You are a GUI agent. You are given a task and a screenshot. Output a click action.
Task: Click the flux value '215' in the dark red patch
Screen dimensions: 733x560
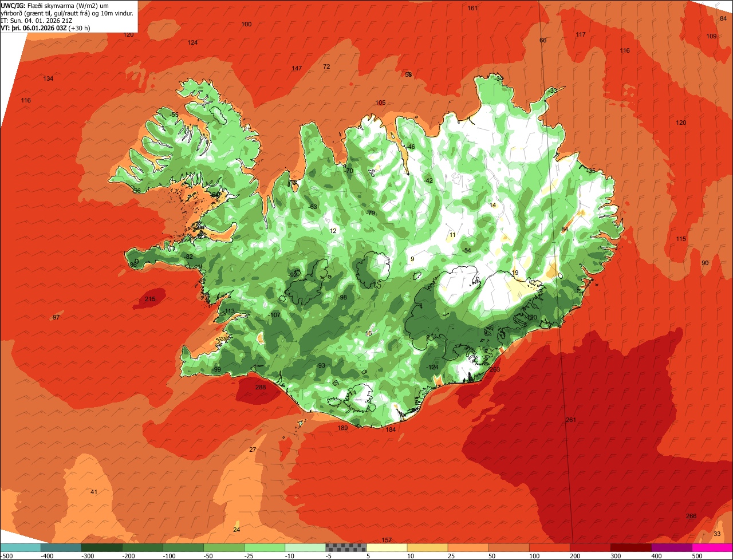point(150,299)
